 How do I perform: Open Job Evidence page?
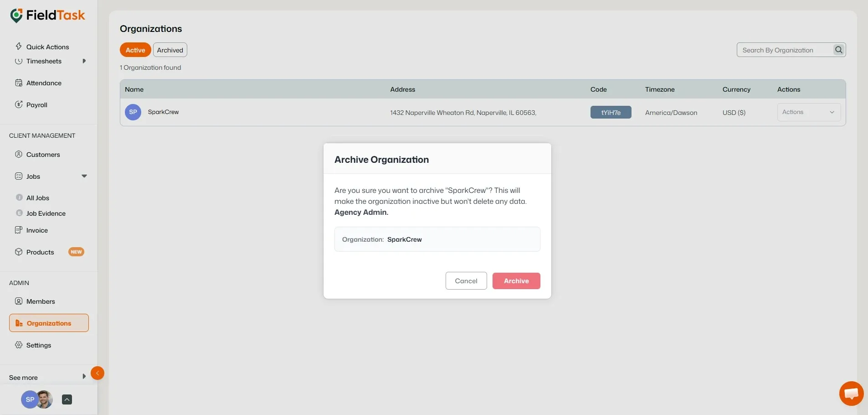[x=46, y=213]
